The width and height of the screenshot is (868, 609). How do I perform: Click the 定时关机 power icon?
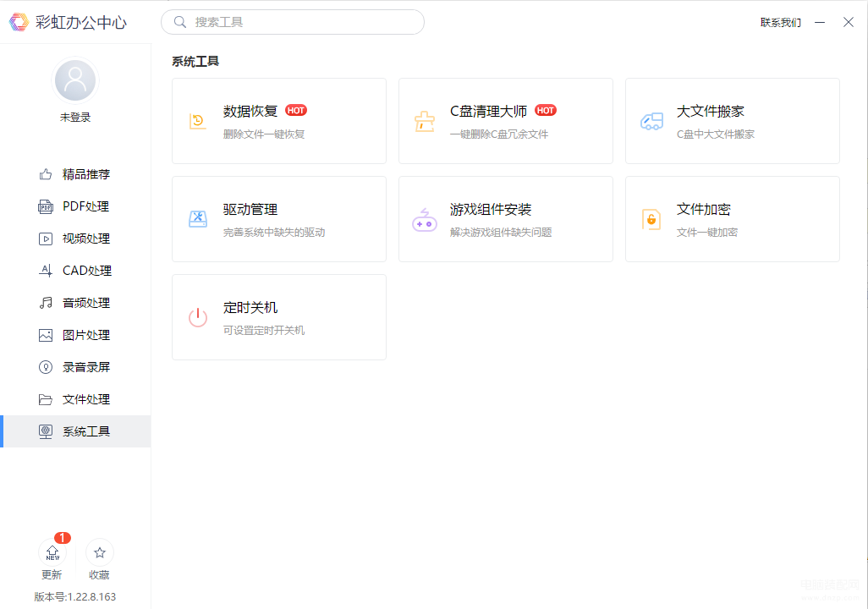198,317
